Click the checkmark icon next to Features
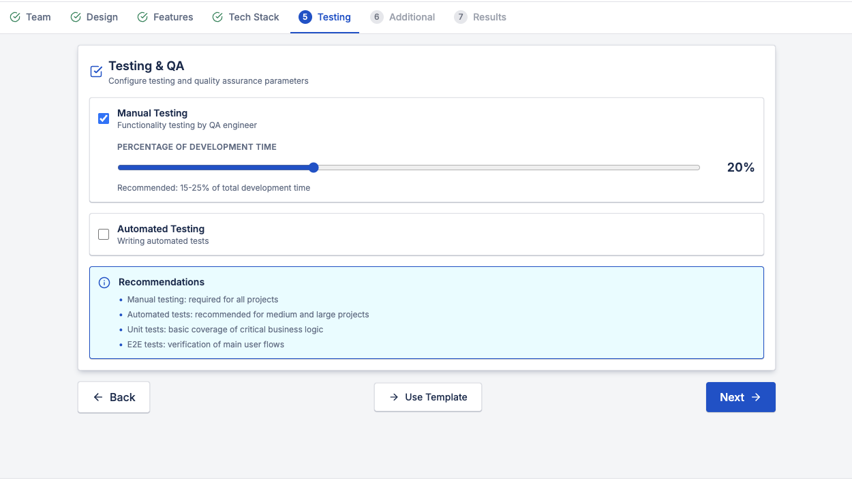Viewport: 852px width, 504px height. tap(142, 16)
